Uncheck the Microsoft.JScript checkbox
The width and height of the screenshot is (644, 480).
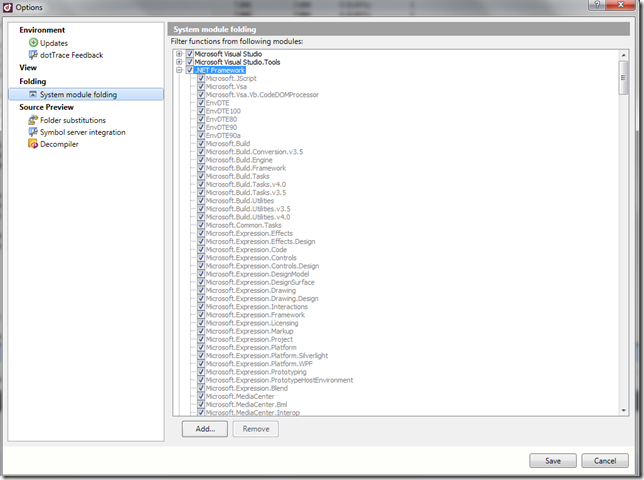(x=201, y=78)
